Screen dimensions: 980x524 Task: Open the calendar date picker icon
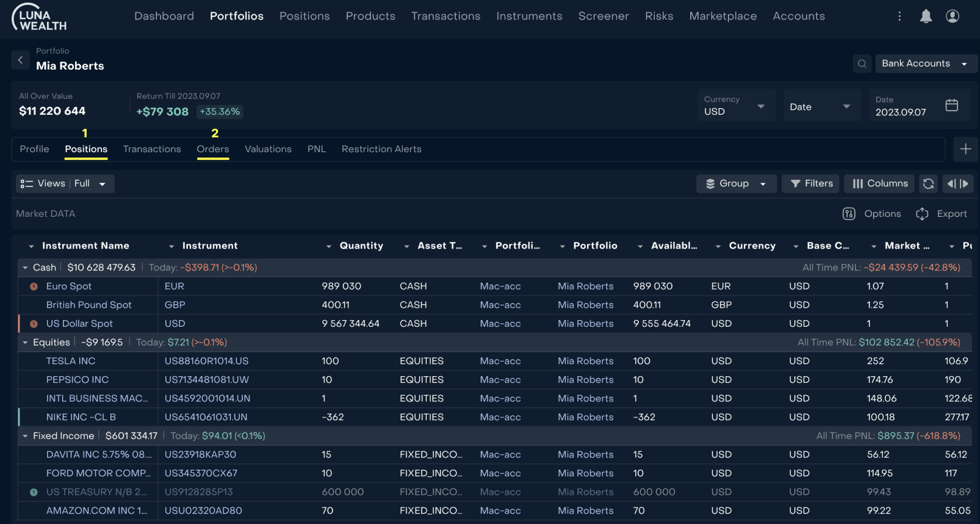point(952,105)
